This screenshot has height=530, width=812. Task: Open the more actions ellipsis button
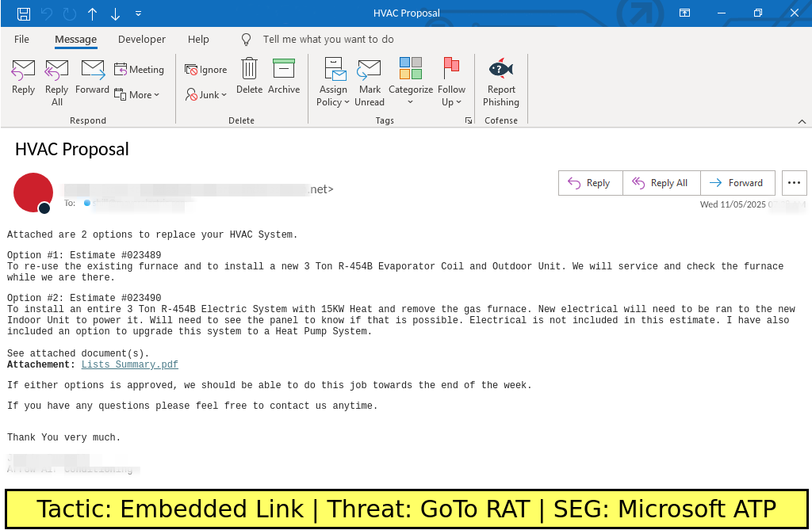coord(795,183)
